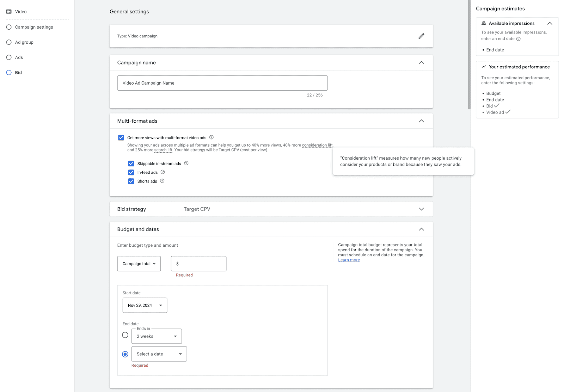This screenshot has height=392, width=564.
Task: Select the Ends in radio button
Action: pyautogui.click(x=125, y=335)
